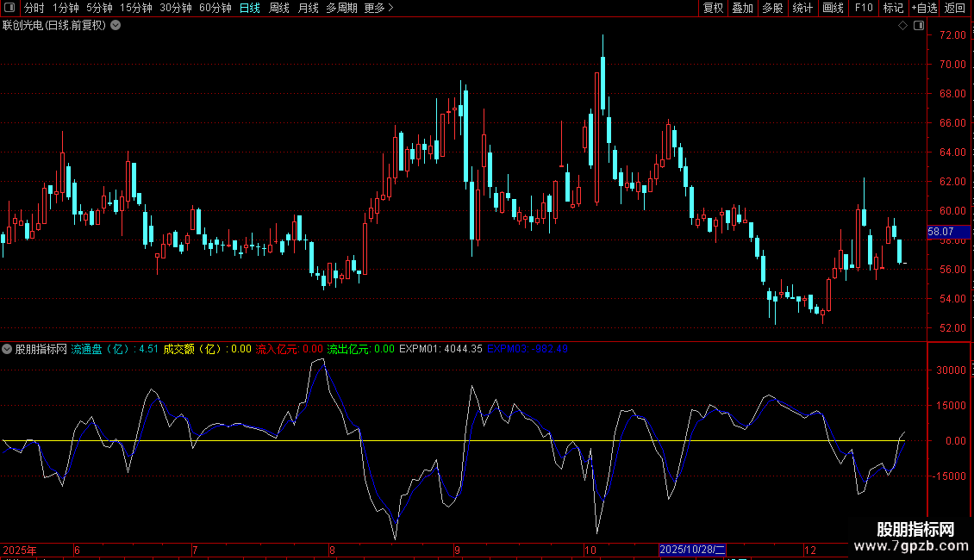Click the 52.00 price axis label

952,327
